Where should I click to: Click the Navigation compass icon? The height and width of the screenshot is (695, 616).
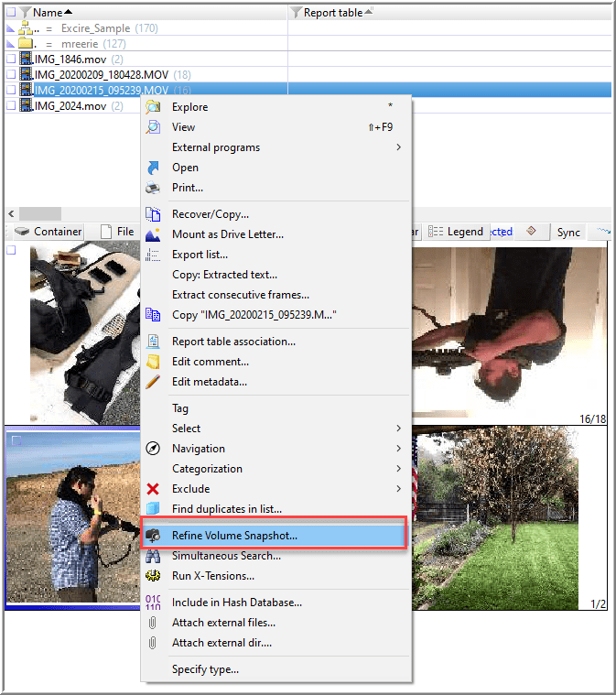point(153,449)
